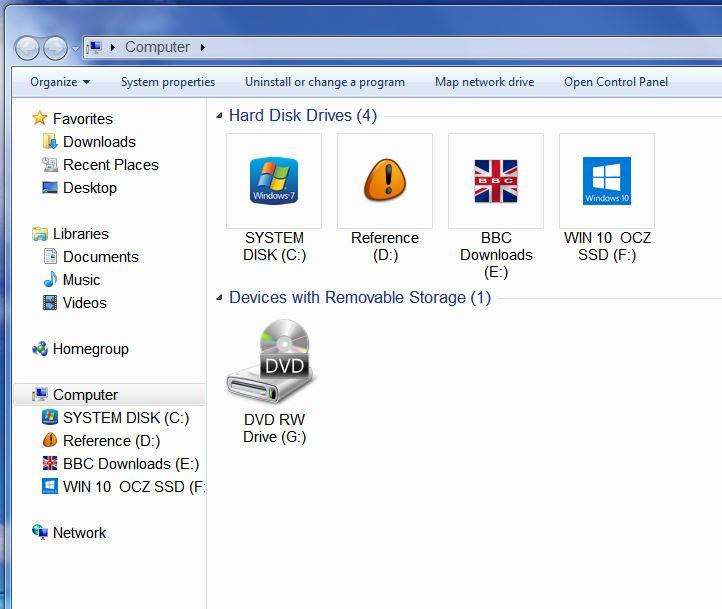Screen dimensions: 722x609
Task: Click the Libraries icon in sidebar
Action: pyautogui.click(x=40, y=233)
